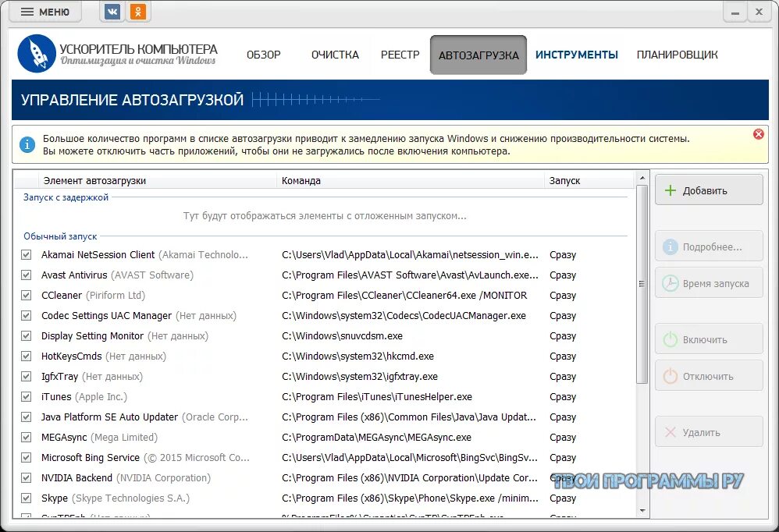Select the NVIDIA Backend entry
Viewport: 779px width, 532px height.
76,478
